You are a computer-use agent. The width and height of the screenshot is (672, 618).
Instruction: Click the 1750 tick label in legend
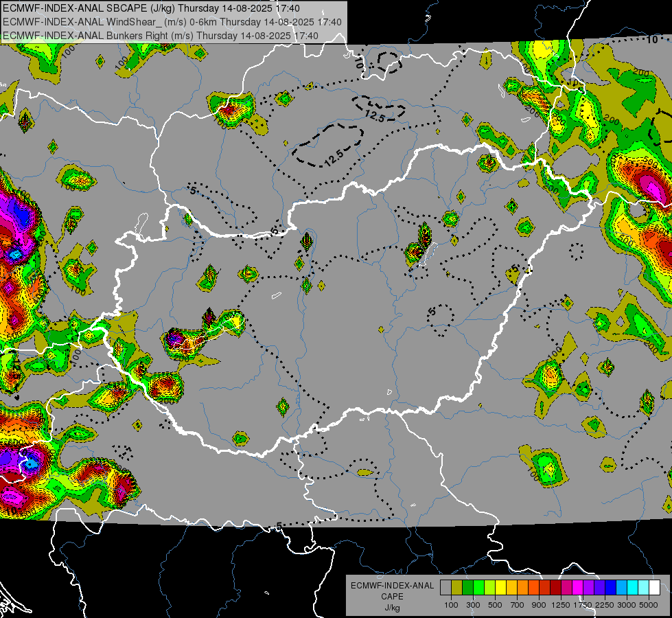(583, 605)
